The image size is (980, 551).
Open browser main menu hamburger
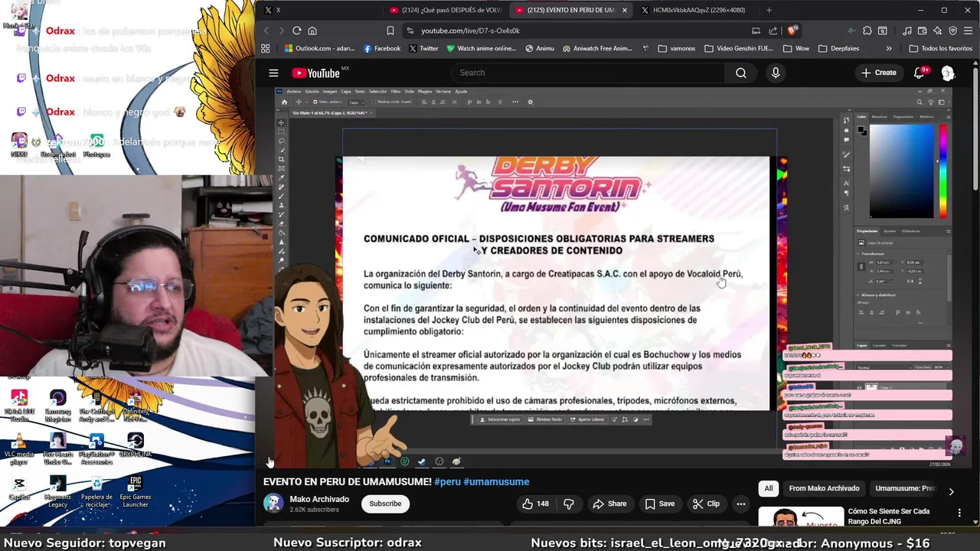[x=968, y=31]
